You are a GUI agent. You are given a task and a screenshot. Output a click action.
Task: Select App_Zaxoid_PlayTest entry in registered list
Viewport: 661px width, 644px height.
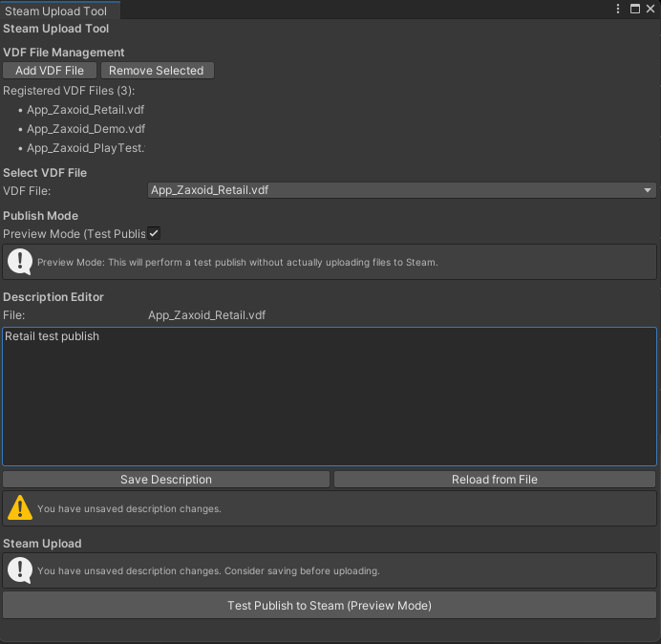tap(86, 148)
